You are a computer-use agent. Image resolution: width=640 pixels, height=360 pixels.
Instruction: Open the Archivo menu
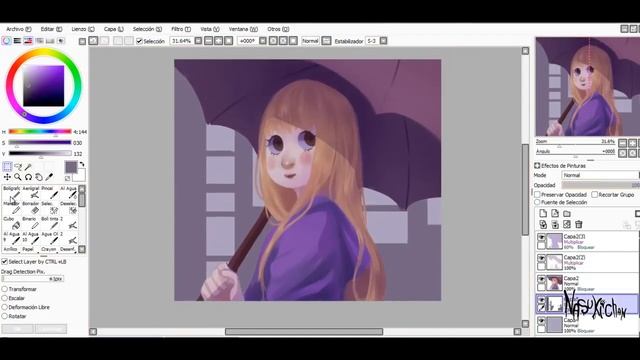(18, 29)
